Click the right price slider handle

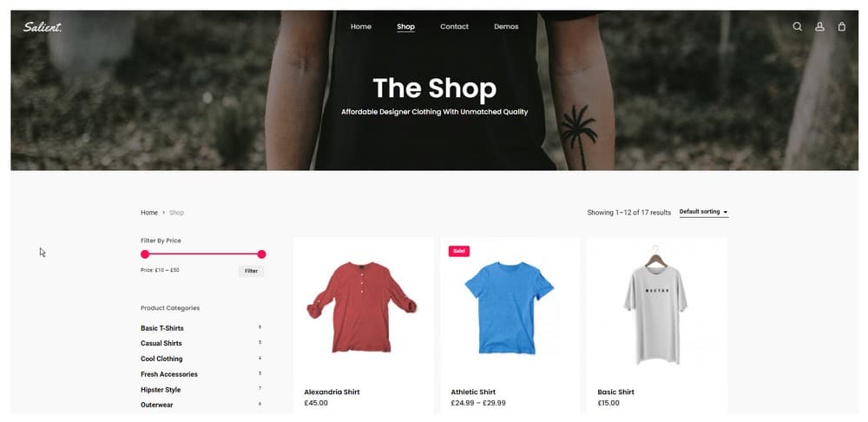click(x=262, y=254)
